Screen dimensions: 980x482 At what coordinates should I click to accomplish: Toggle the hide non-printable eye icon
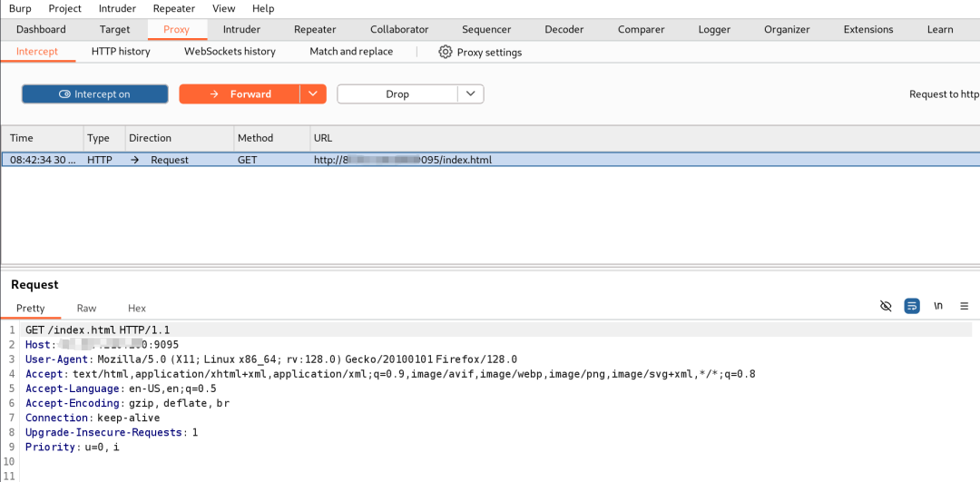886,306
